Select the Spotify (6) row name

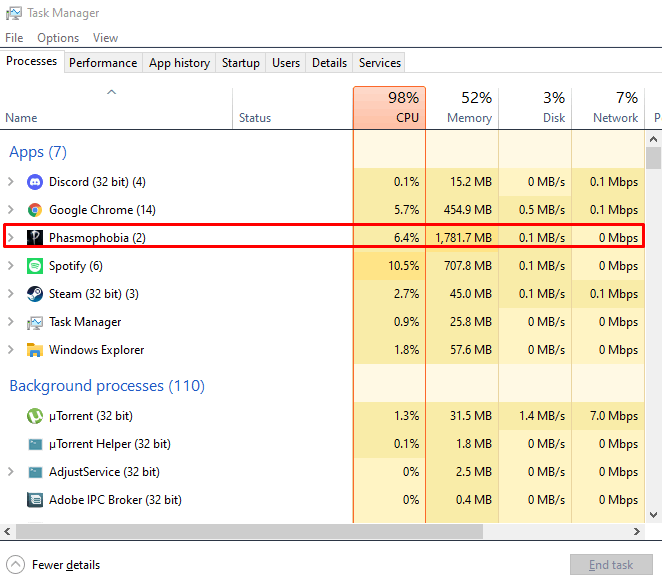[x=76, y=266]
